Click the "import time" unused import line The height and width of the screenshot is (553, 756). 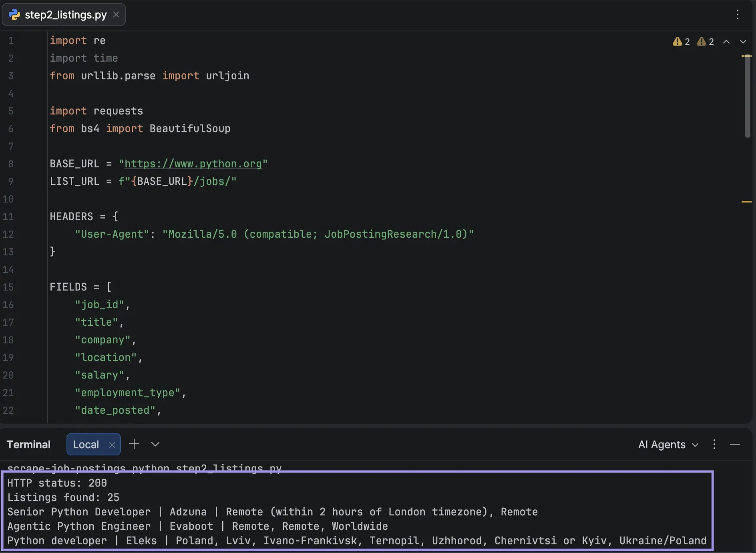tap(84, 58)
